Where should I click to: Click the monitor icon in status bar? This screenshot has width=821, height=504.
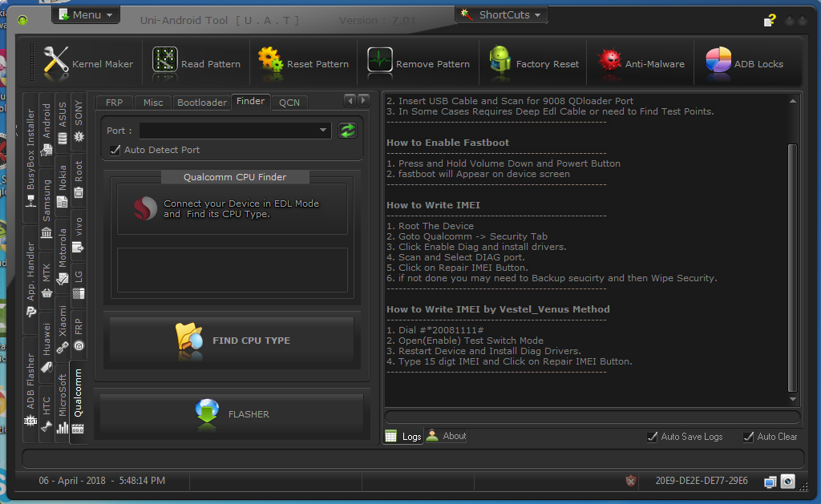(770, 482)
